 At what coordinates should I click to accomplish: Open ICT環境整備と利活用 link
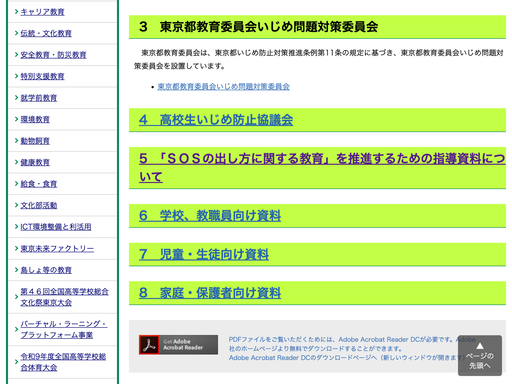coord(56,227)
